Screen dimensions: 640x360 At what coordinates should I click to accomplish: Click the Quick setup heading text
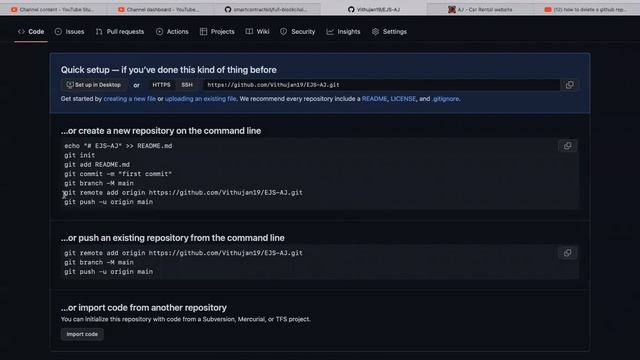[169, 70]
